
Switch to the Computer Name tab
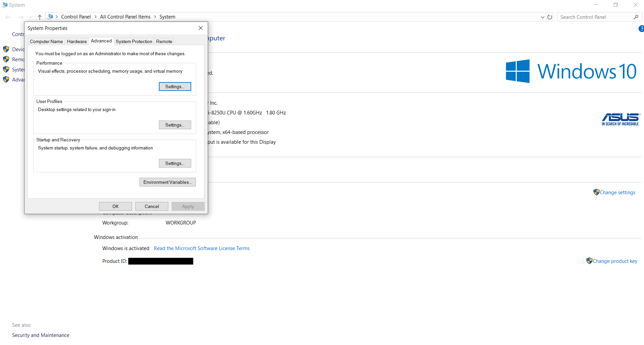[46, 41]
